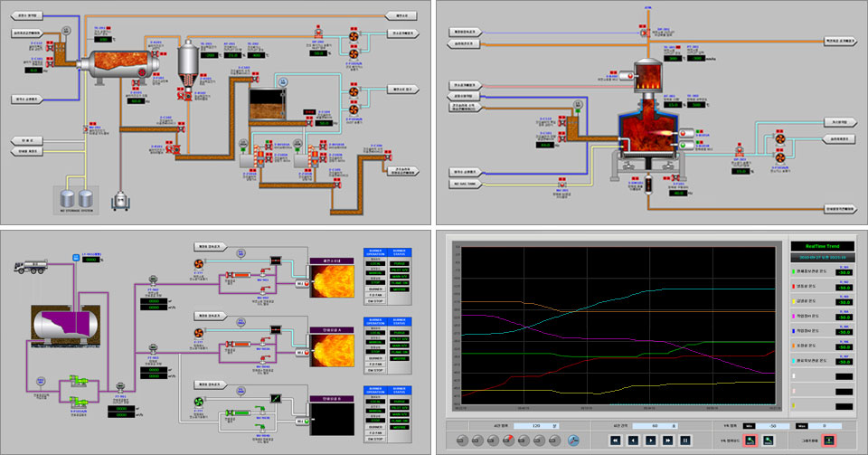Toggle the magenta series checkbox in trend legend
The width and height of the screenshot is (868, 455).
[793, 316]
